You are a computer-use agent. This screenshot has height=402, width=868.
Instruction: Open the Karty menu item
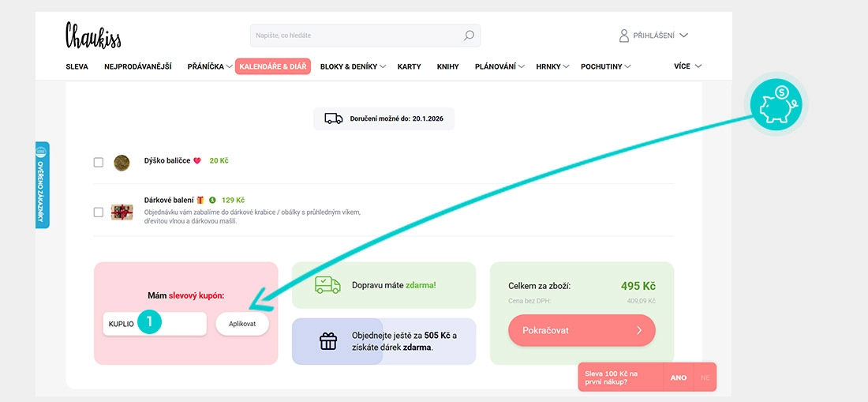(409, 66)
